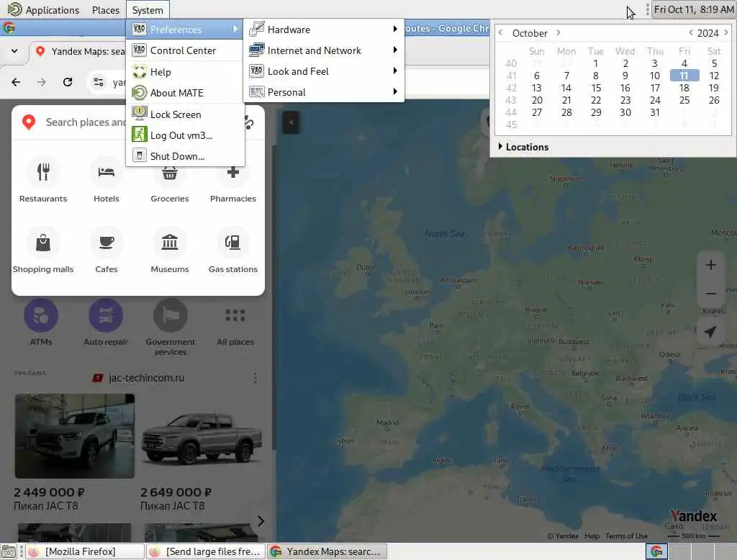
Task: Open the Applications menu
Action: click(x=44, y=10)
